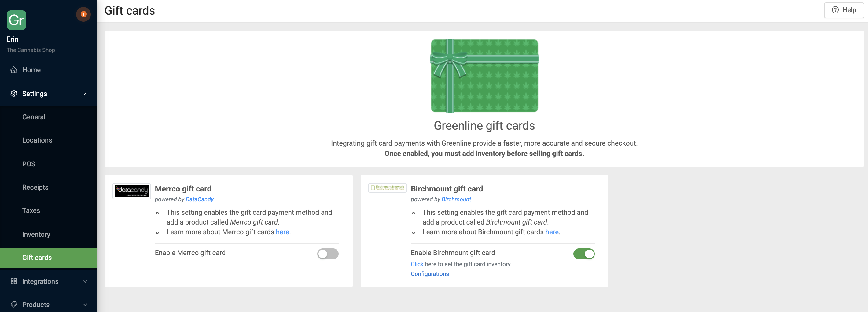Go to the Receipts settings page
The height and width of the screenshot is (312, 868).
35,187
